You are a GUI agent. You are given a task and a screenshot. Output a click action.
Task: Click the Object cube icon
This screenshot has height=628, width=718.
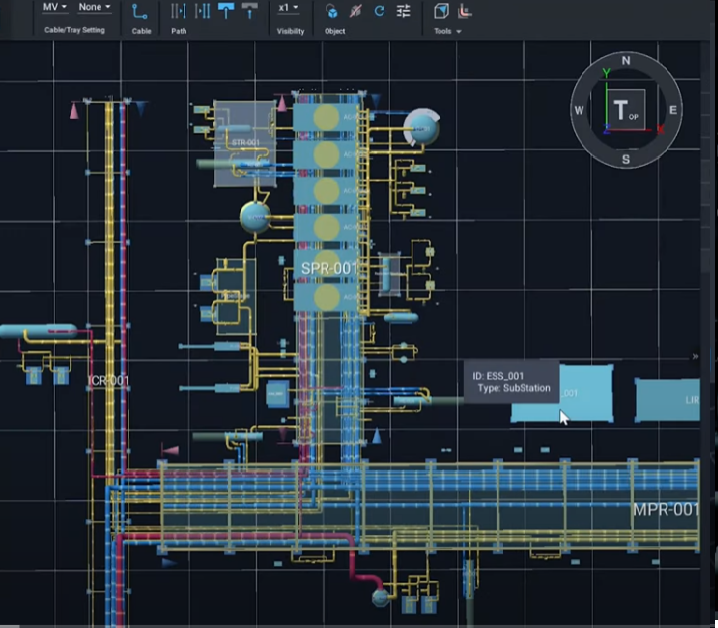coord(332,11)
